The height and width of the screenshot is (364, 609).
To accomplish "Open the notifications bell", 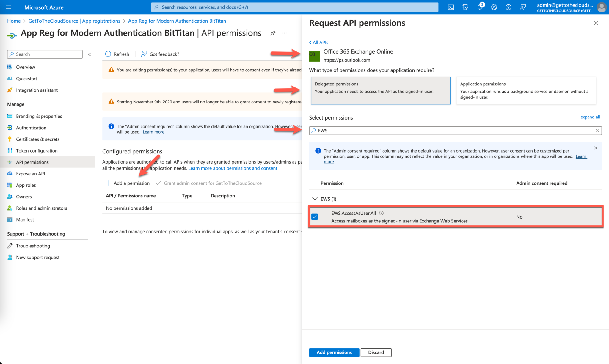I will 480,7.
